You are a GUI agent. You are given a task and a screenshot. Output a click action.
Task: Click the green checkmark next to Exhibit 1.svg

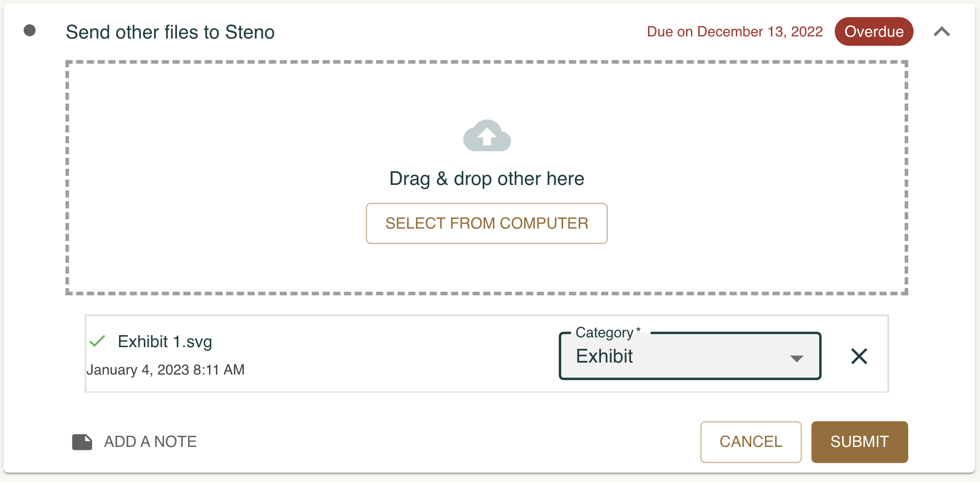(x=98, y=341)
